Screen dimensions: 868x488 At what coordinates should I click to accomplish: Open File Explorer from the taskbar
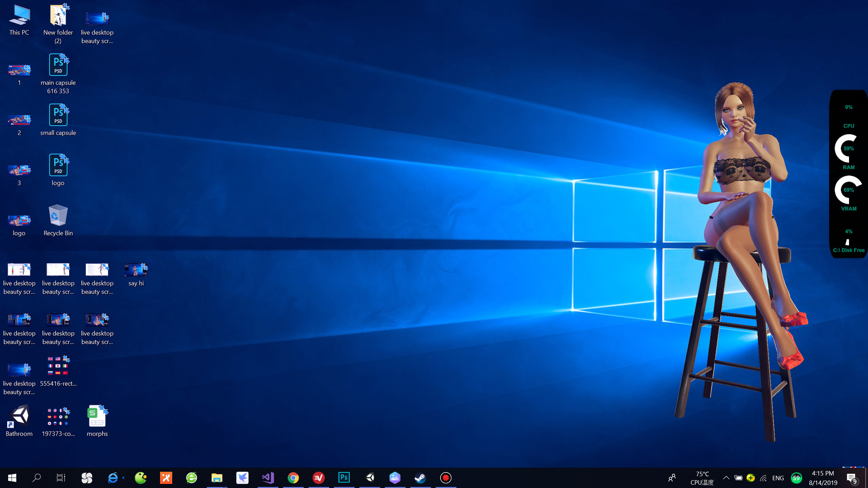(217, 478)
